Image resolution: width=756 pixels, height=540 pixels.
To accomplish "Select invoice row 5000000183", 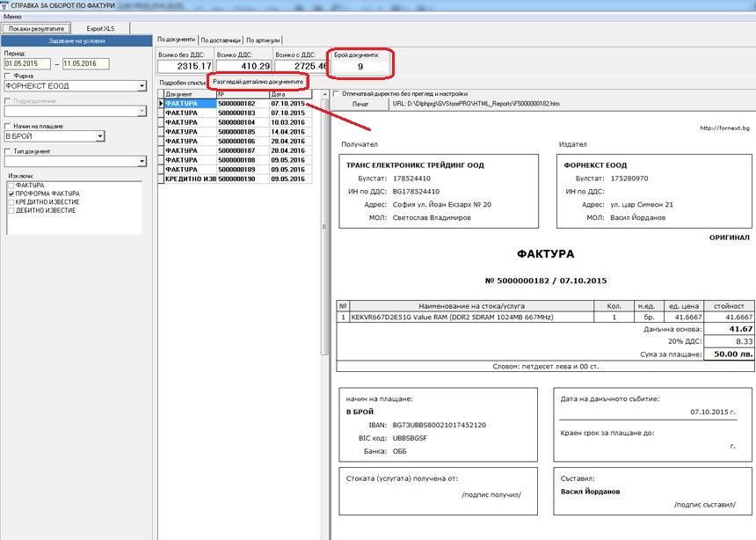I will (x=236, y=113).
